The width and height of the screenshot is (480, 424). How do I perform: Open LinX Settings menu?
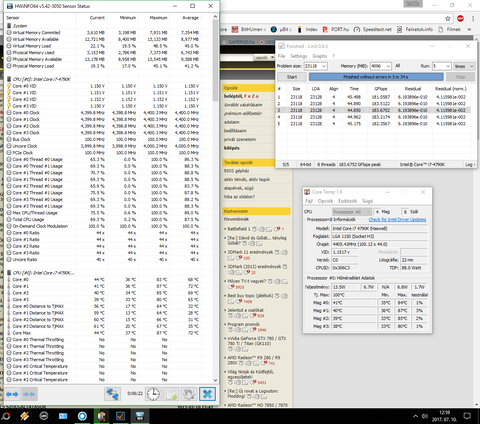click(x=298, y=56)
